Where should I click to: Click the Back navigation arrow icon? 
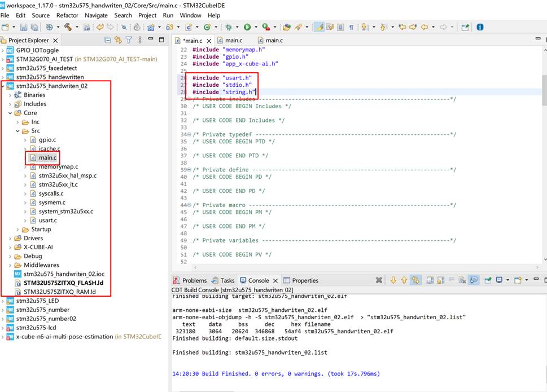point(425,27)
